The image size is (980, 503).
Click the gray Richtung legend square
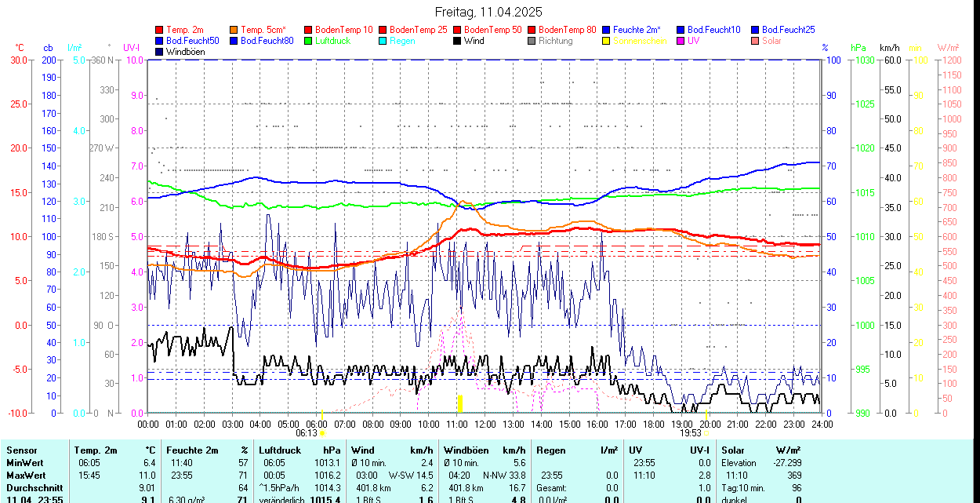[x=532, y=41]
